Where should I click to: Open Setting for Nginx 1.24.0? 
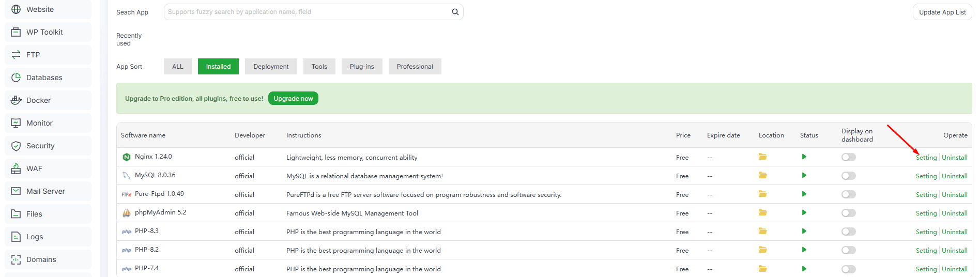coord(926,158)
